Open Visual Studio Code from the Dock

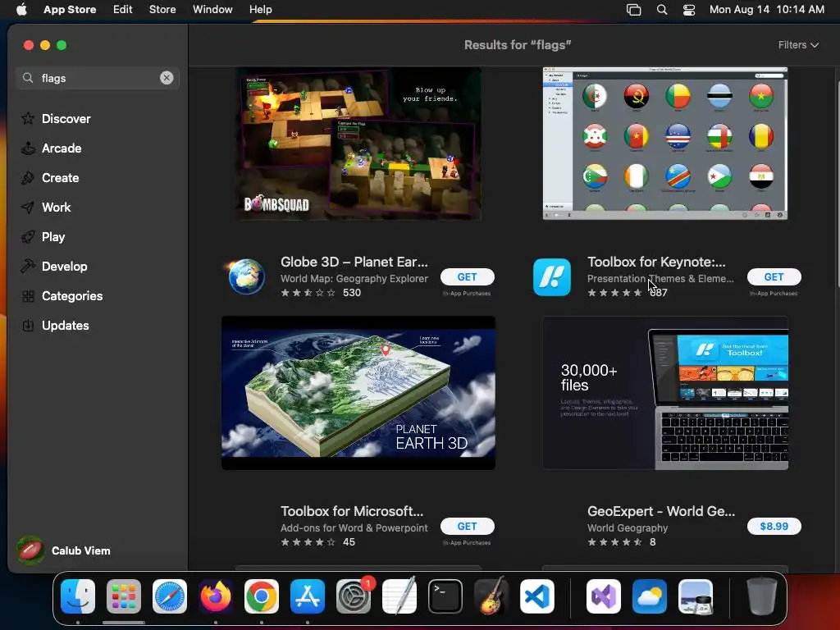coord(537,596)
